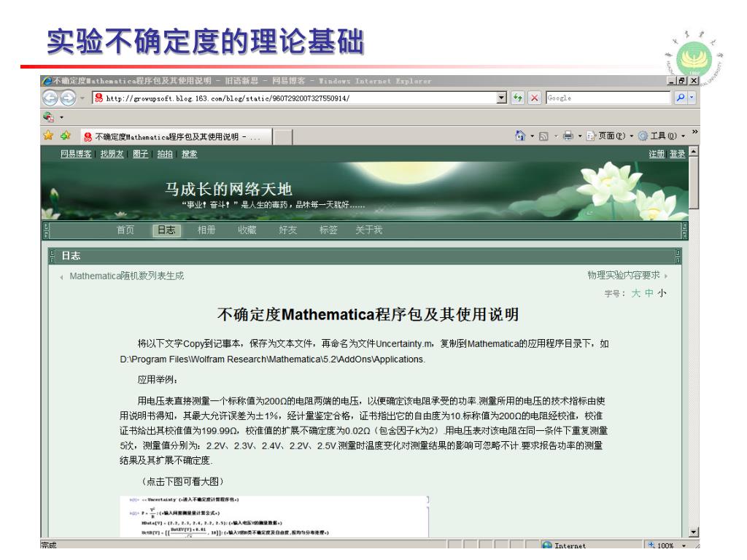The width and height of the screenshot is (747, 560).
Task: Click the scrollbar down arrow
Action: click(x=694, y=532)
